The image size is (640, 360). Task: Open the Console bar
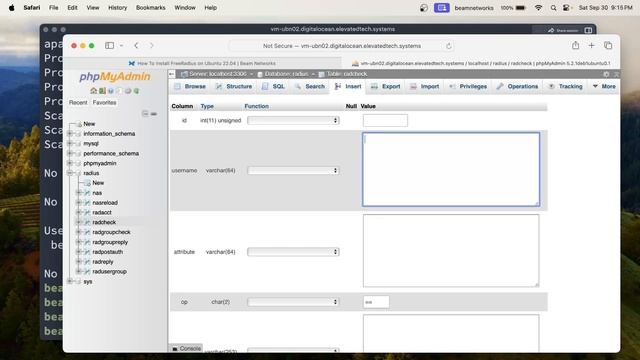pyautogui.click(x=186, y=349)
